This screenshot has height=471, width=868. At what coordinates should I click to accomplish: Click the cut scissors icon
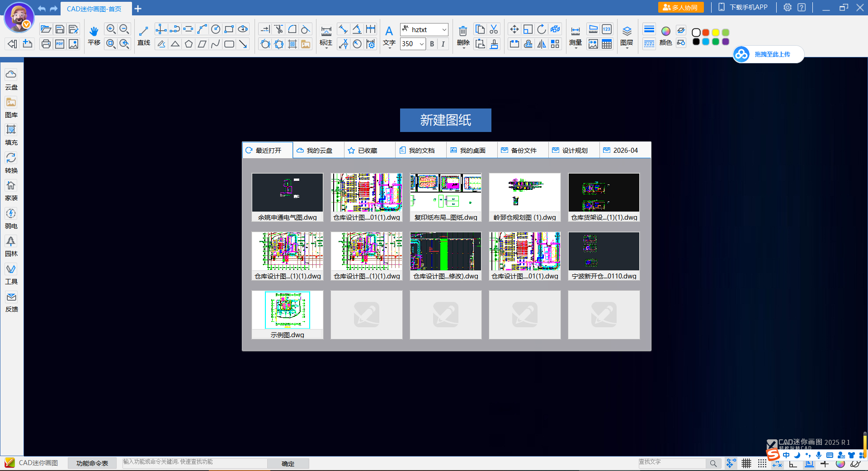[x=494, y=29]
